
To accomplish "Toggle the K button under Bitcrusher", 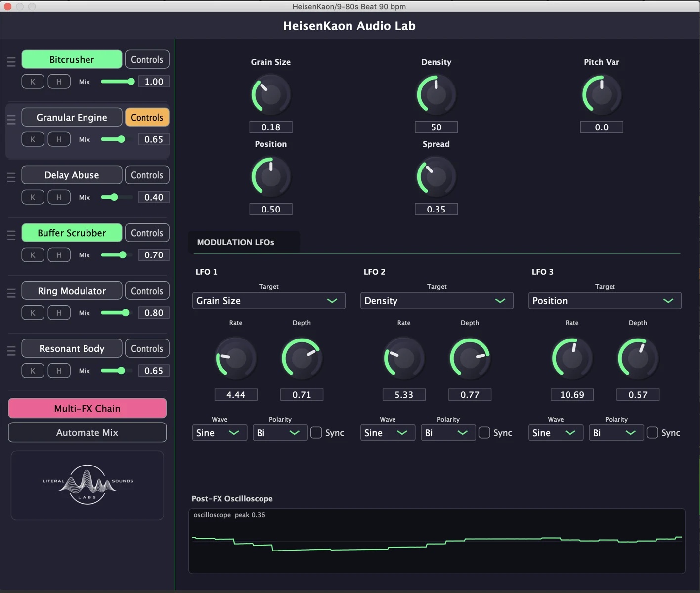I will click(x=33, y=82).
